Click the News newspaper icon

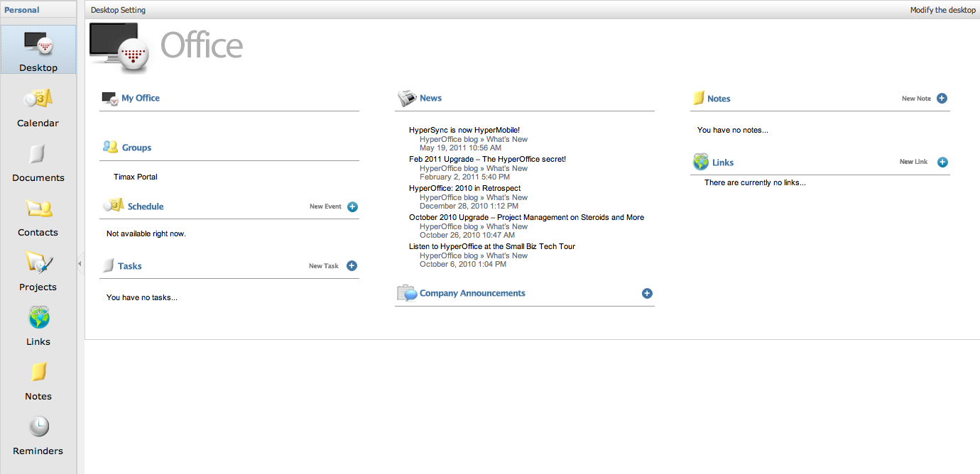coord(407,99)
